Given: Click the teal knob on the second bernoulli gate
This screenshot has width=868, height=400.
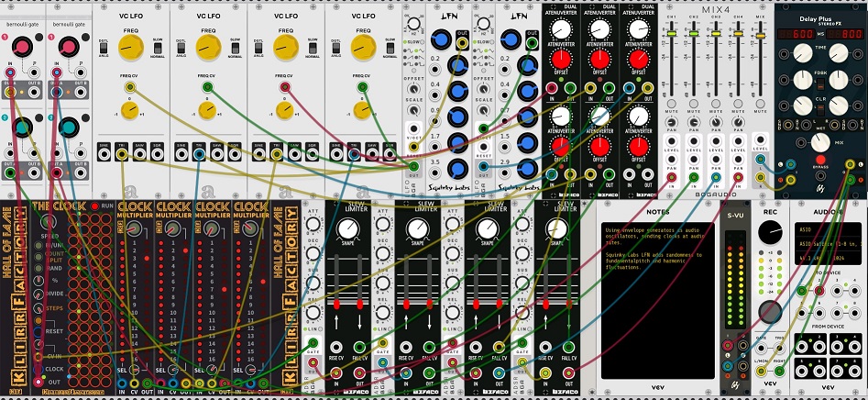Looking at the screenshot, I should pyautogui.click(x=69, y=127).
